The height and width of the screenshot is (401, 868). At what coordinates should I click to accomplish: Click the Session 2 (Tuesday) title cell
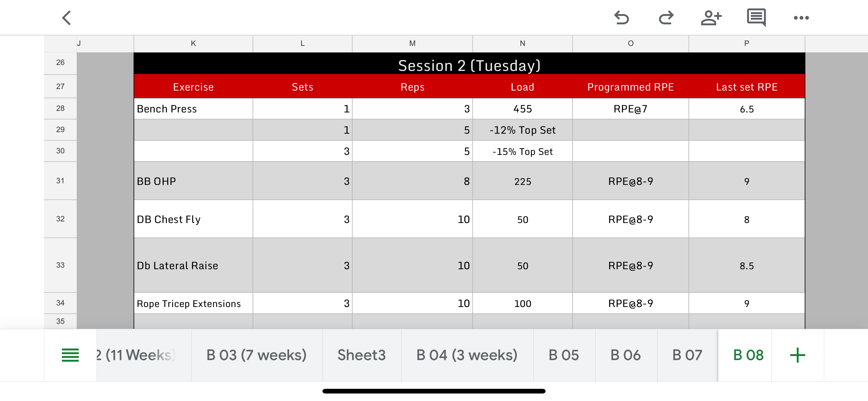click(x=469, y=65)
